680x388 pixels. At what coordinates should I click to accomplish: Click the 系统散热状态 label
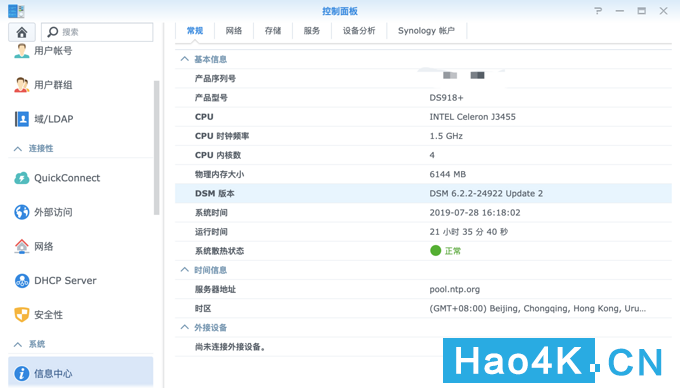pos(219,251)
